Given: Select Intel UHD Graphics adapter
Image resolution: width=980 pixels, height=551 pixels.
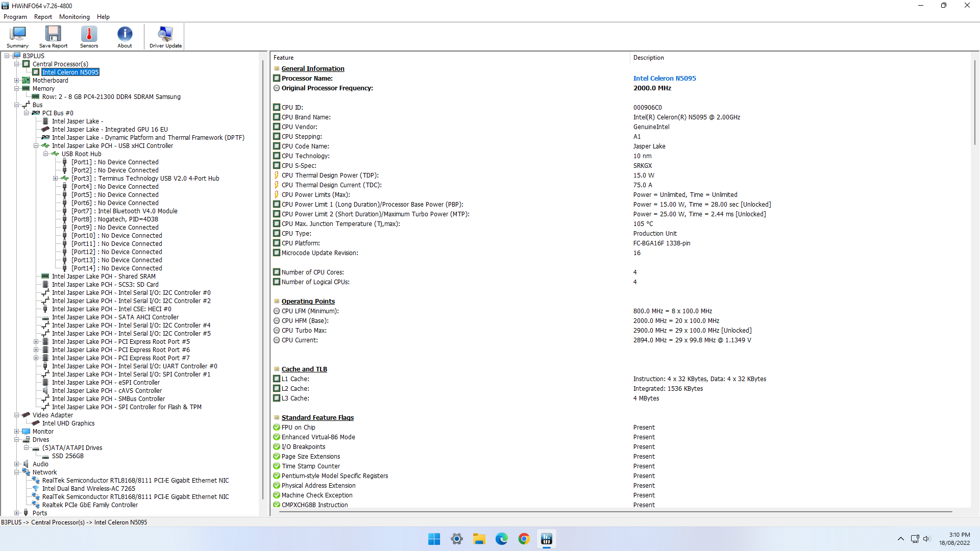Looking at the screenshot, I should [68, 423].
